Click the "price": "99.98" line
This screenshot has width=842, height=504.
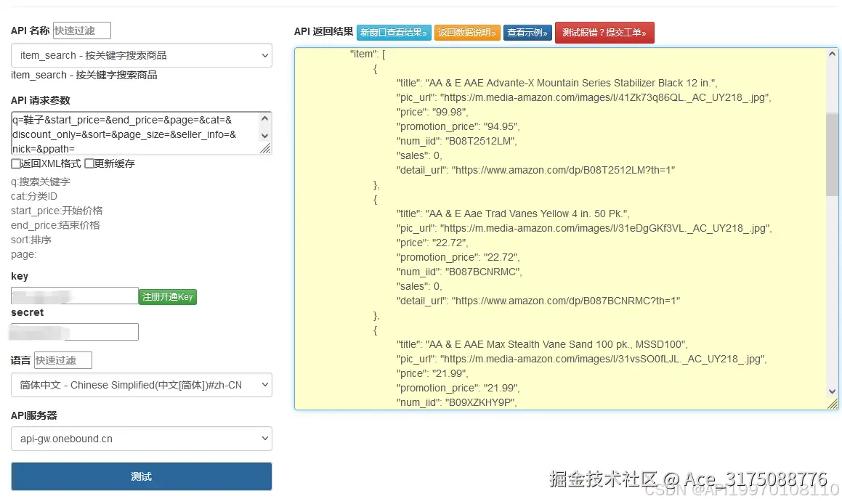[x=432, y=112]
